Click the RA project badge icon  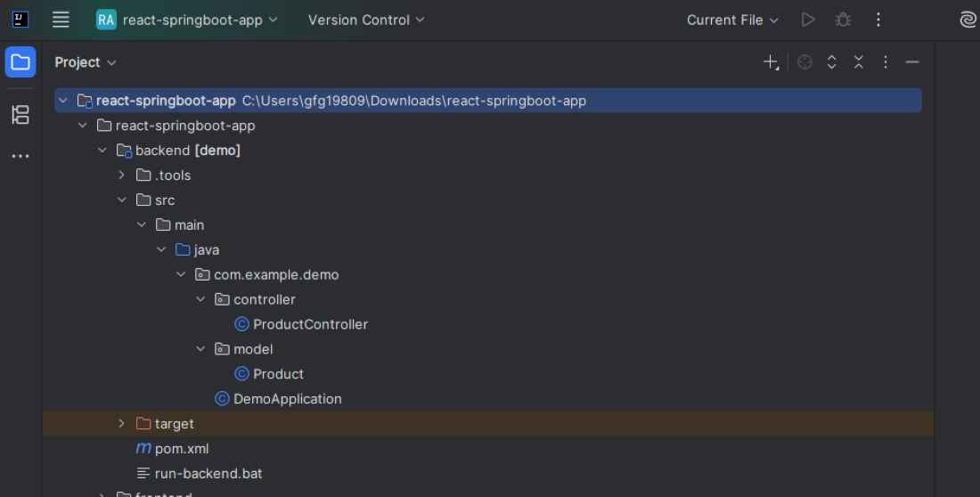(106, 20)
